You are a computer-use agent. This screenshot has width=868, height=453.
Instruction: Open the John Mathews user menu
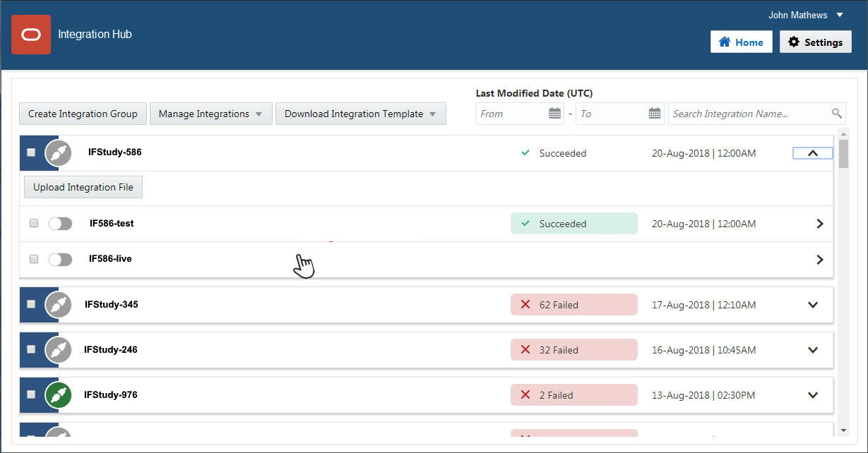tap(806, 15)
